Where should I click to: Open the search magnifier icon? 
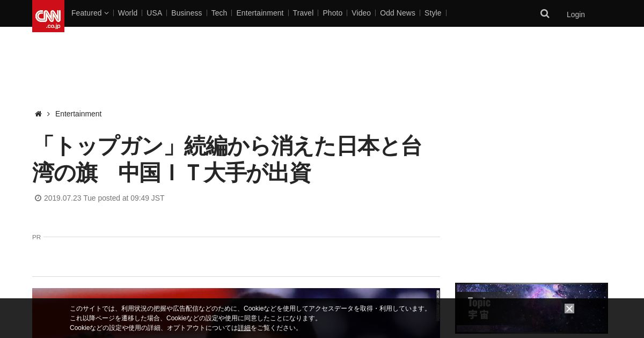(545, 14)
